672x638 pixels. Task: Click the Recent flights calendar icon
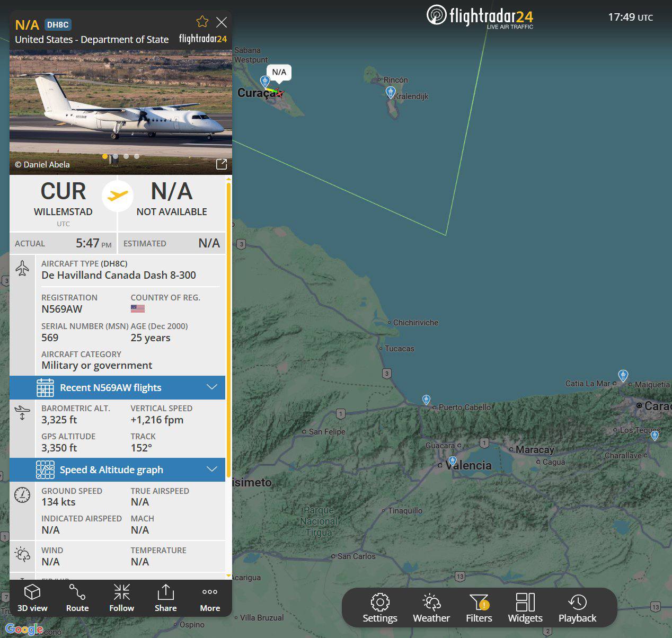45,388
